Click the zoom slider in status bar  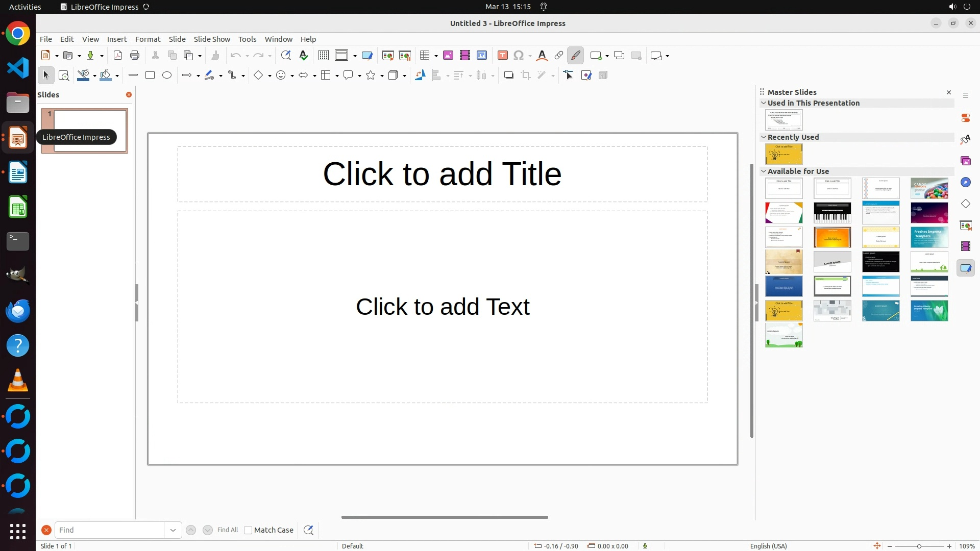click(x=919, y=546)
